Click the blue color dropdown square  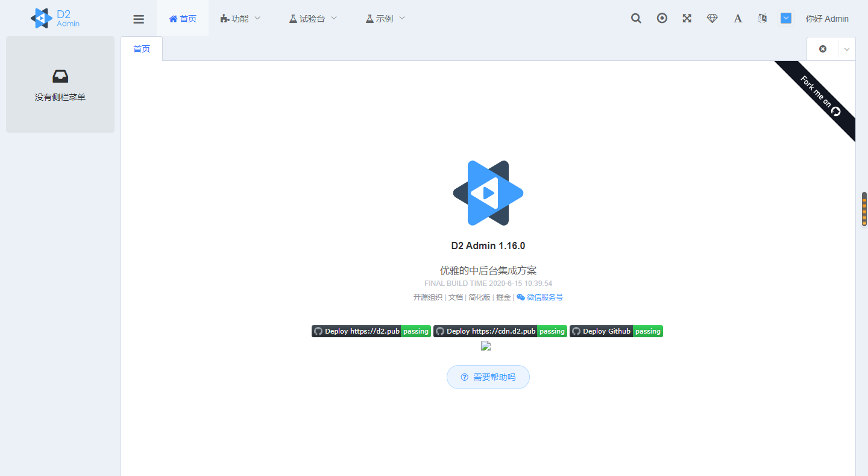click(786, 18)
